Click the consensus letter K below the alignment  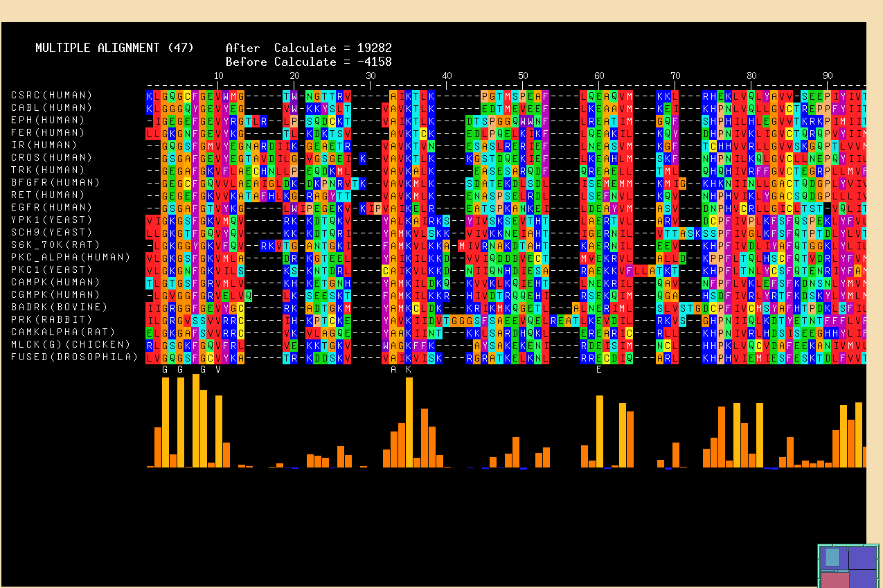click(x=409, y=369)
